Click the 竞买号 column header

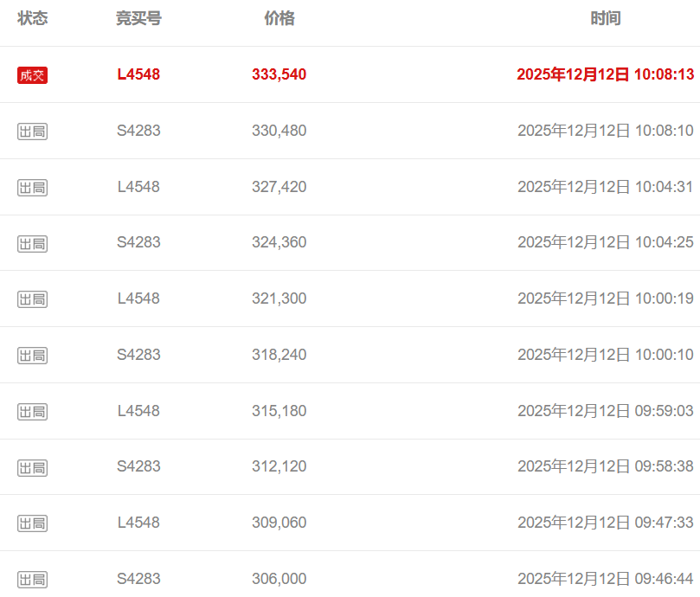(138, 18)
